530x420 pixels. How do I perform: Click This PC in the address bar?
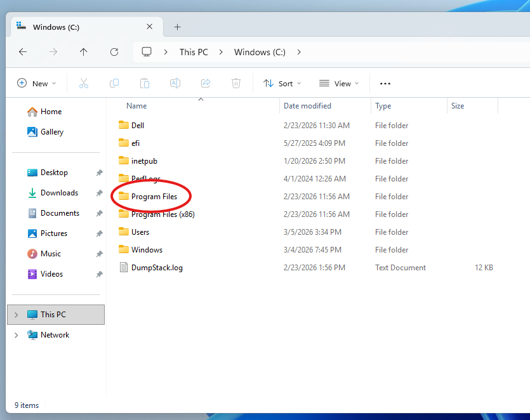pyautogui.click(x=193, y=52)
